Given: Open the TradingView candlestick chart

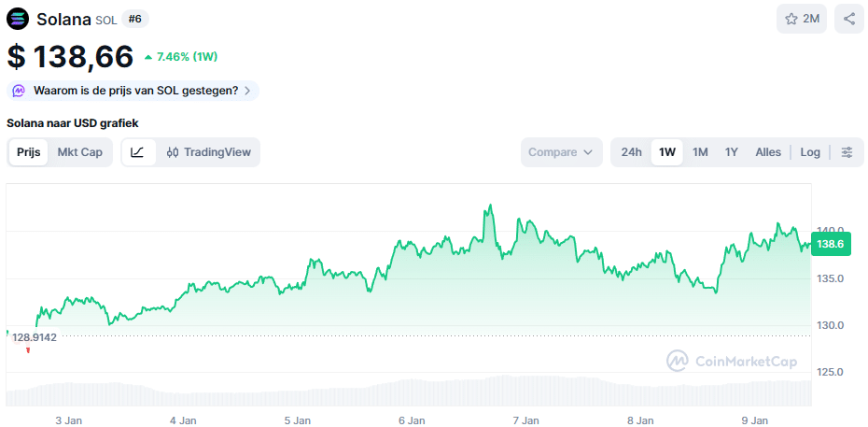Looking at the screenshot, I should pyautogui.click(x=209, y=152).
